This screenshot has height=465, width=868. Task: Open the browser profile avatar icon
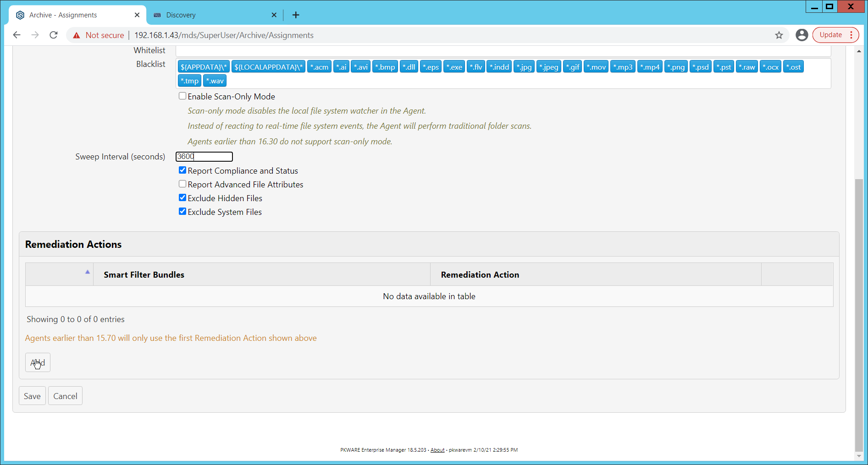(802, 35)
